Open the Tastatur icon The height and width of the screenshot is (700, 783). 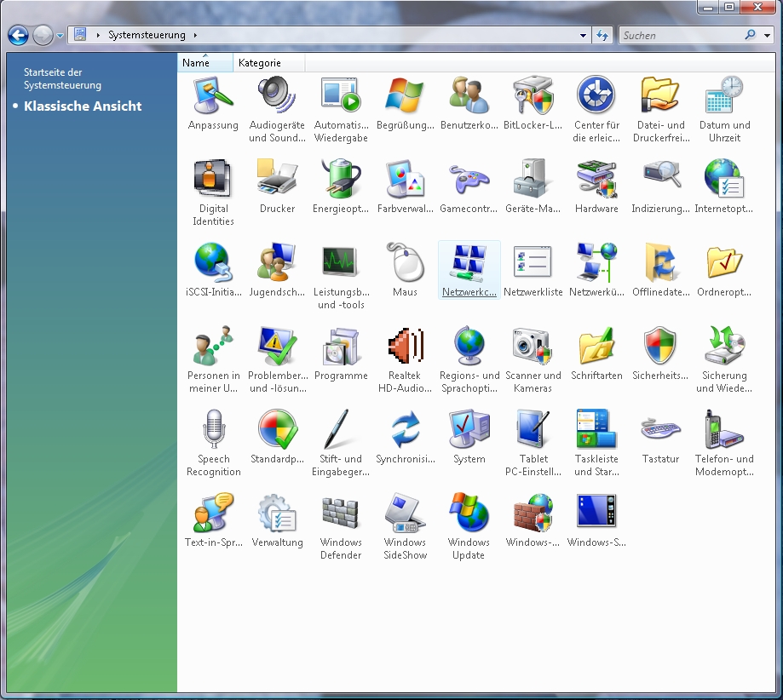pos(660,428)
